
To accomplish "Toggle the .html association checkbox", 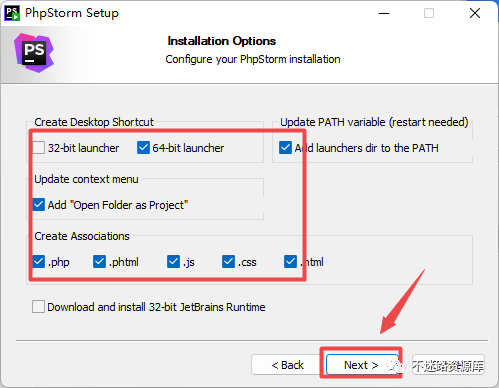I will coord(290,262).
